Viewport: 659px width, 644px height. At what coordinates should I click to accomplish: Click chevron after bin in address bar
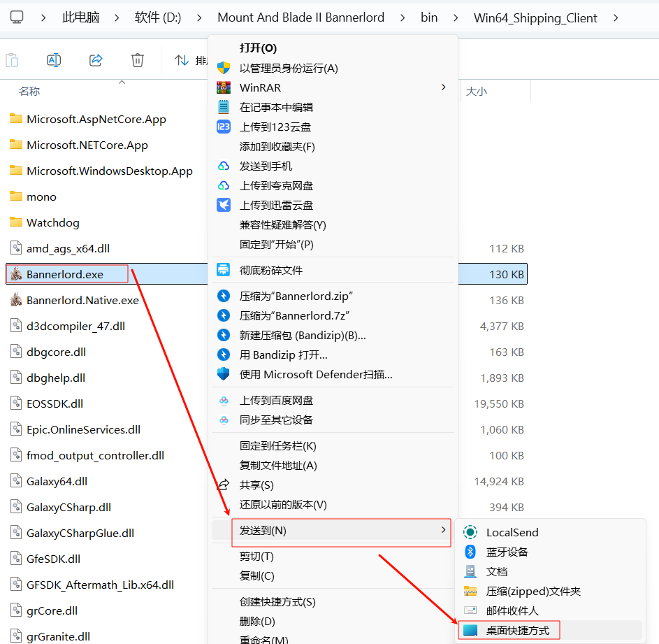456,17
